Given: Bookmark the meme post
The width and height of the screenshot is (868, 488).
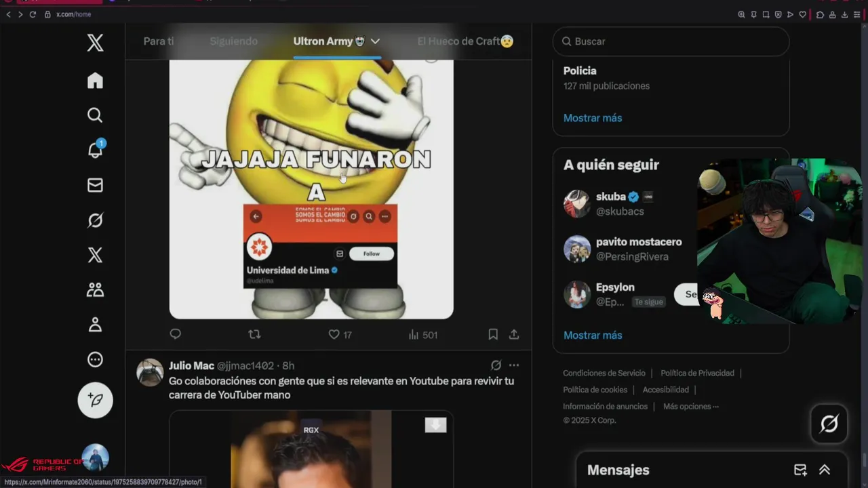Looking at the screenshot, I should (x=493, y=334).
